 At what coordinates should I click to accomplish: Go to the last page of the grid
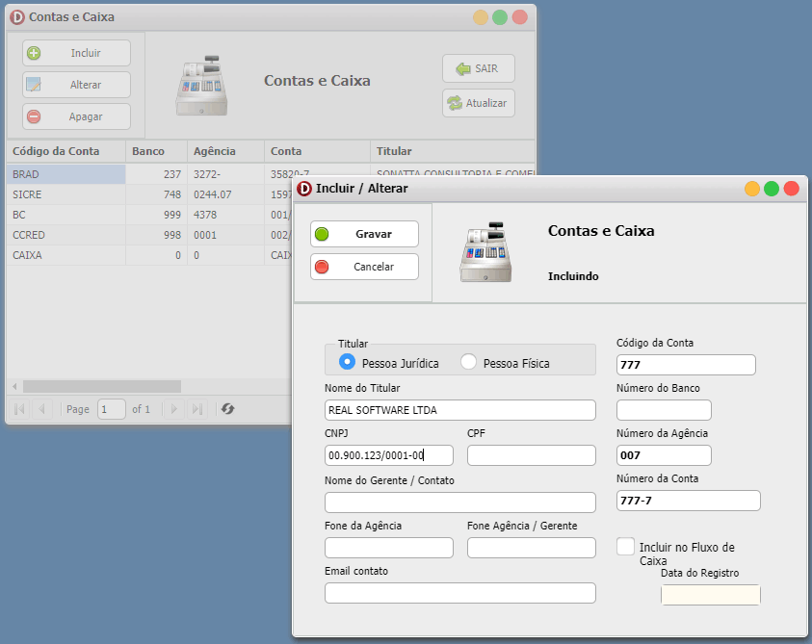pyautogui.click(x=196, y=409)
